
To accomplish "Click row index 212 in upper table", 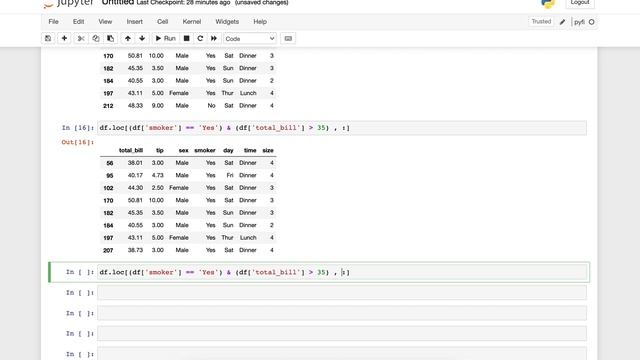I will (108, 106).
